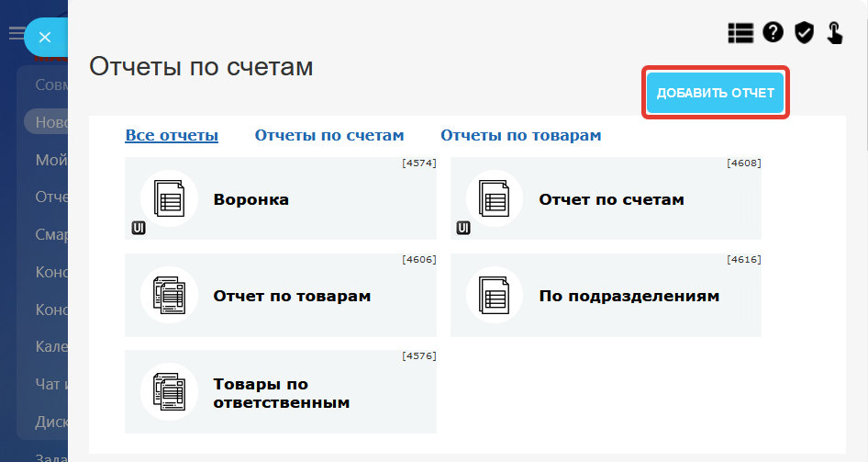Close the slider panel with X button

[45, 38]
